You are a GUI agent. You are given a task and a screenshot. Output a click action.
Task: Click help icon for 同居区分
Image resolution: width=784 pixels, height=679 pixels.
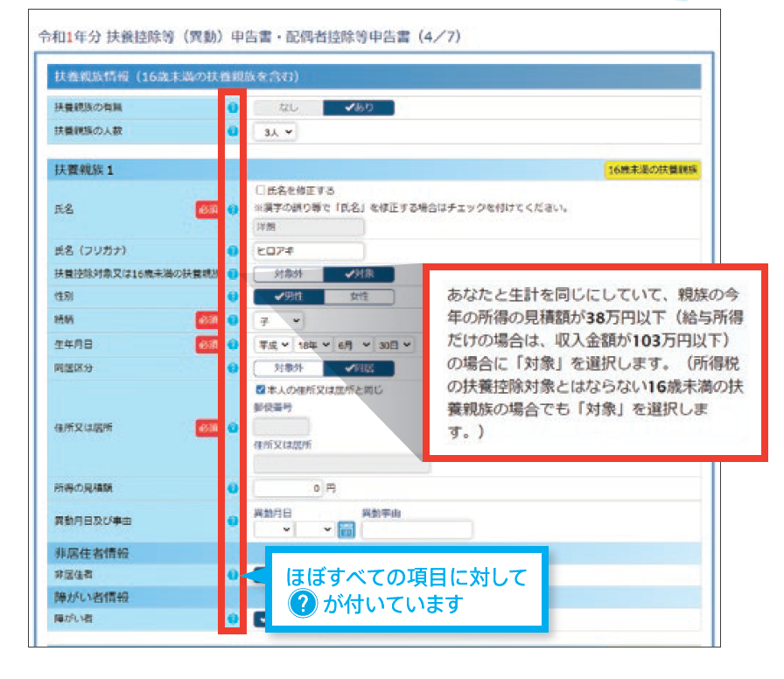[233, 368]
